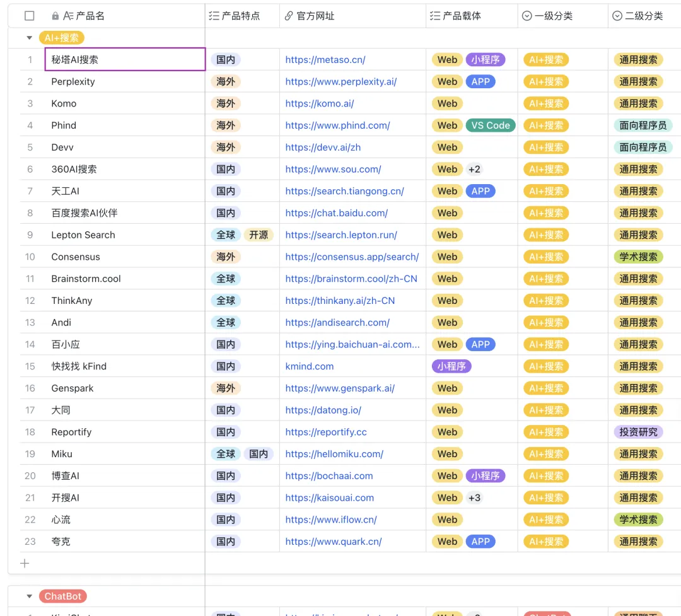The width and height of the screenshot is (681, 616).
Task: Open the 产品名 column header
Action: pyautogui.click(x=125, y=16)
